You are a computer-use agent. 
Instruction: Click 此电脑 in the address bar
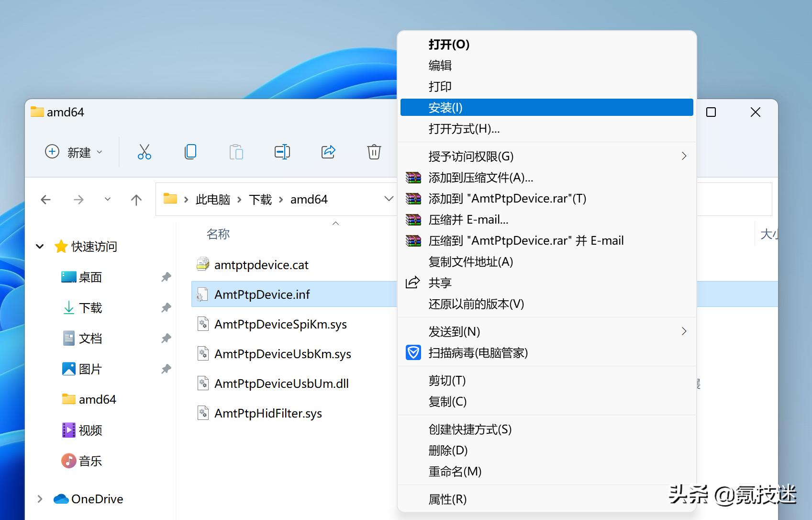(x=213, y=199)
